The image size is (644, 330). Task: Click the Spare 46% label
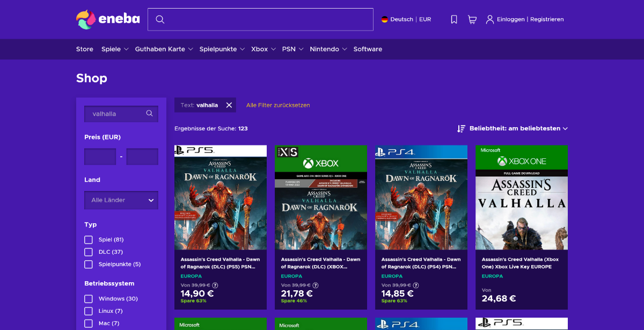click(x=294, y=301)
